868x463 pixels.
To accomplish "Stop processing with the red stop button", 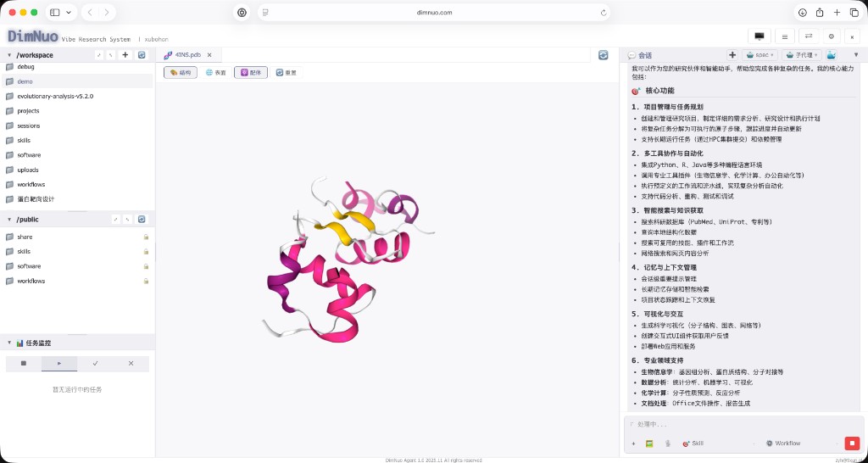I will point(851,443).
